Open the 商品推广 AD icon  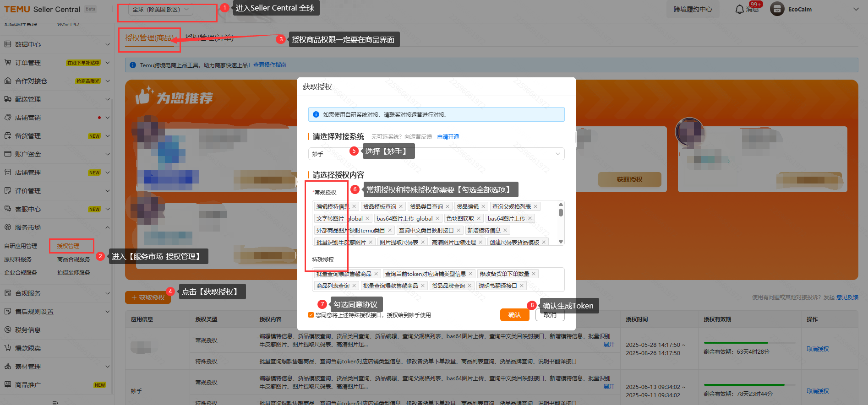click(8, 385)
